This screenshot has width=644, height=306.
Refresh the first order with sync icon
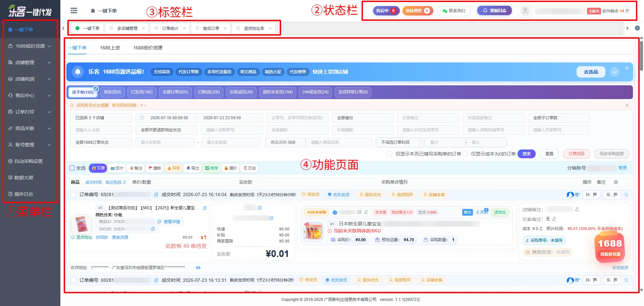626,195
